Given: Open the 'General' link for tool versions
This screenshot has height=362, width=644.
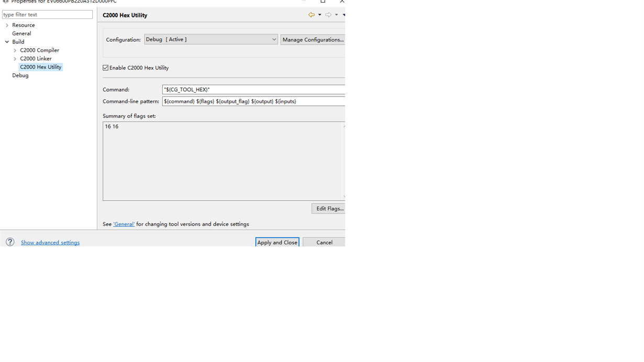Looking at the screenshot, I should tap(124, 224).
